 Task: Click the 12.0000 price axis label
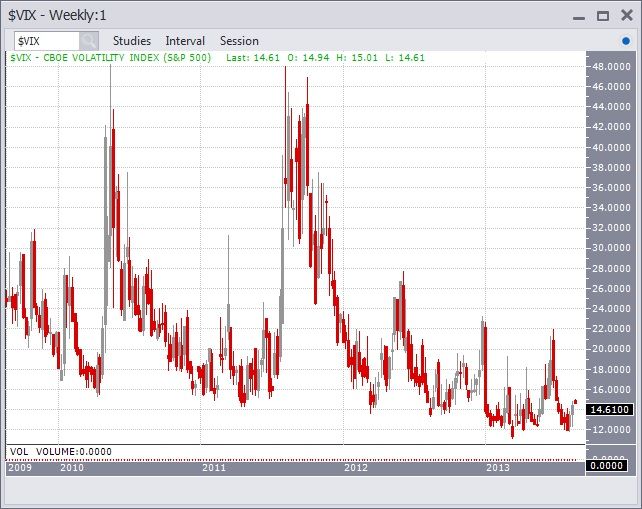611,430
